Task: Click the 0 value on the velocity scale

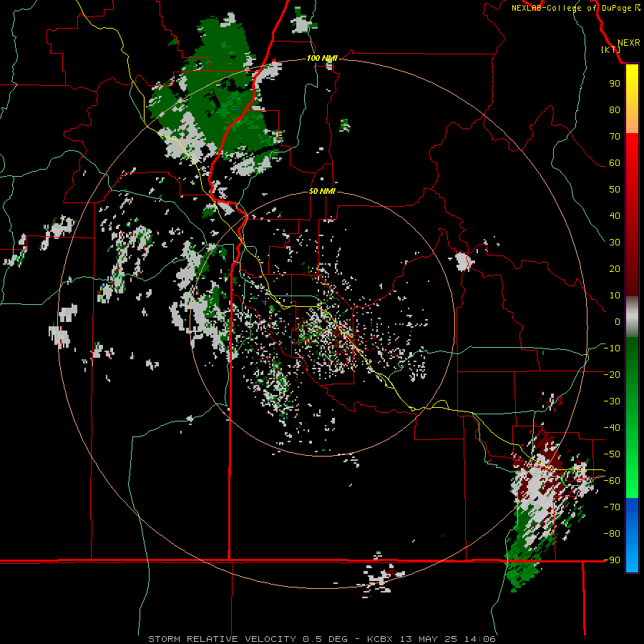Action: [x=618, y=321]
